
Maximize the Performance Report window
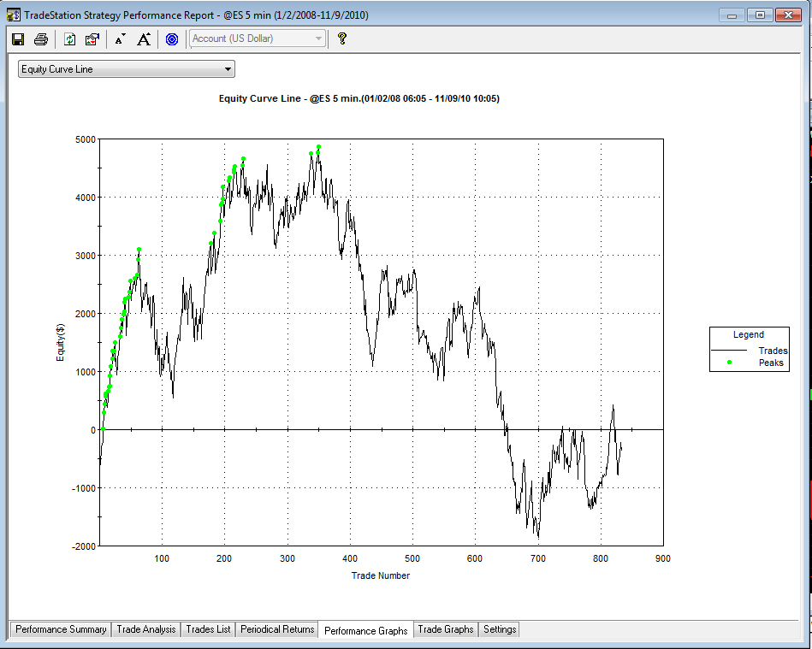760,15
